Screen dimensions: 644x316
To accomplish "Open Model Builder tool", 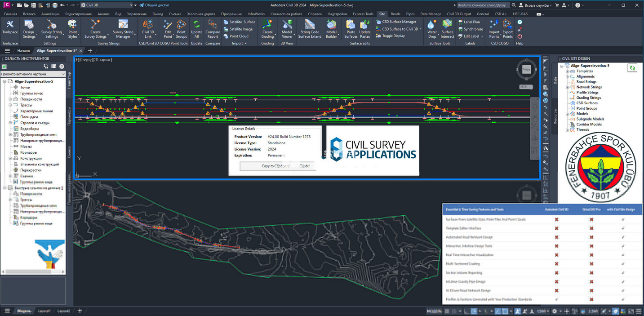I will (331, 28).
